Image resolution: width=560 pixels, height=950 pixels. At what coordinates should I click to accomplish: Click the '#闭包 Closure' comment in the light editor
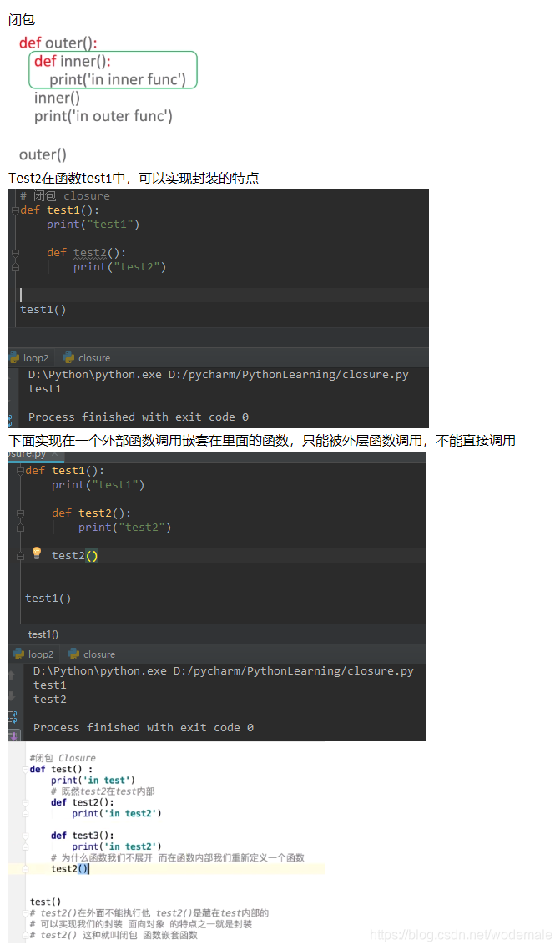63,758
